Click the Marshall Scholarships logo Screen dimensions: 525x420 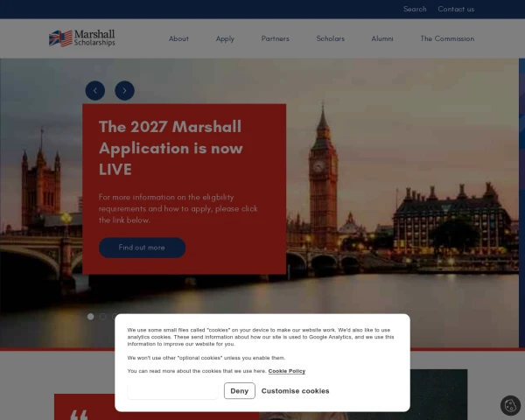coord(82,38)
